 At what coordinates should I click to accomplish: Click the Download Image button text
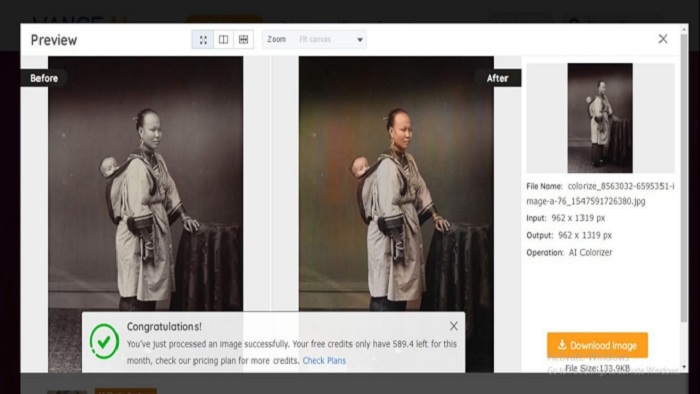point(603,346)
